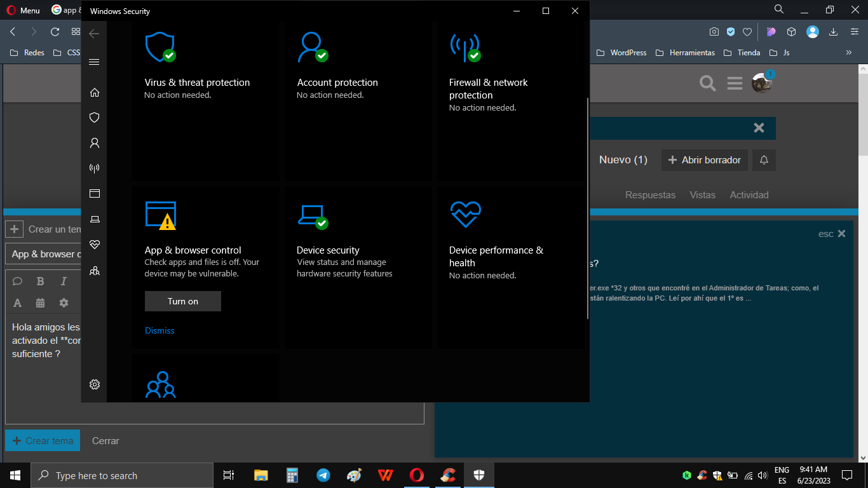Select the account person icon in the sidebar

94,143
